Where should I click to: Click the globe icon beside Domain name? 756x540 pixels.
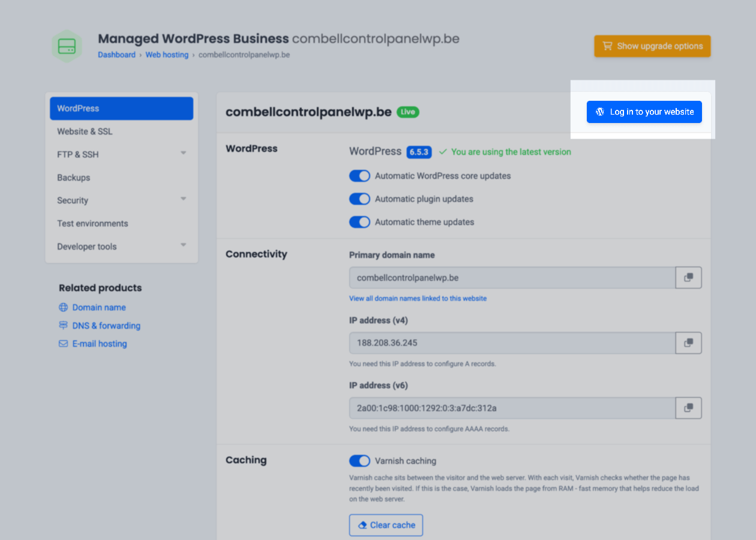click(63, 307)
